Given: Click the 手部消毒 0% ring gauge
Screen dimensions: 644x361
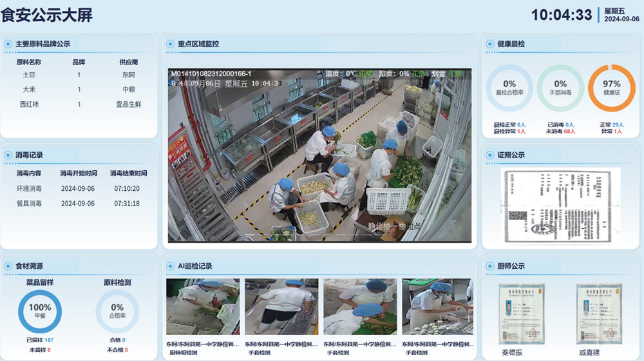Looking at the screenshot, I should 560,88.
